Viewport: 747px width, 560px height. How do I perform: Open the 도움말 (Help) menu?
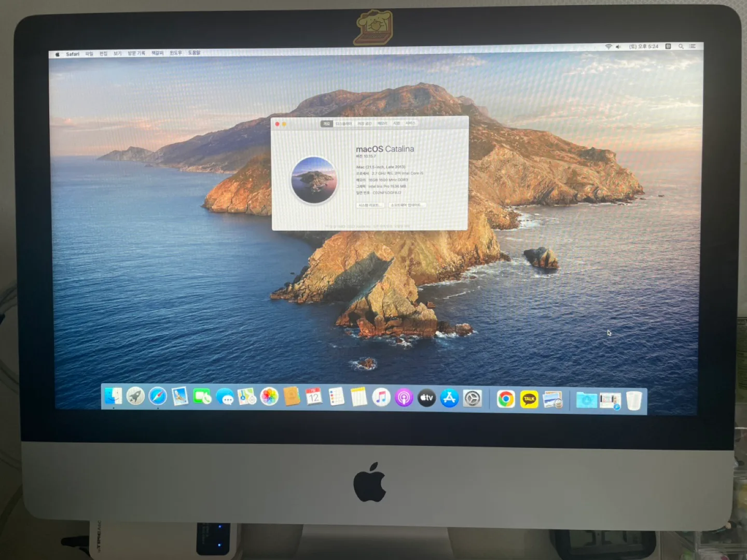pos(194,52)
